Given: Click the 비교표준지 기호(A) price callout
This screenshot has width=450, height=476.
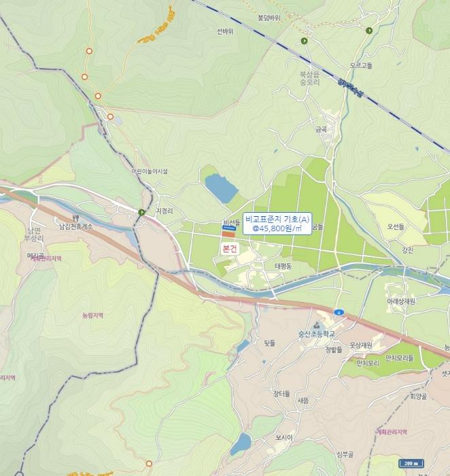Looking at the screenshot, I should click(277, 224).
